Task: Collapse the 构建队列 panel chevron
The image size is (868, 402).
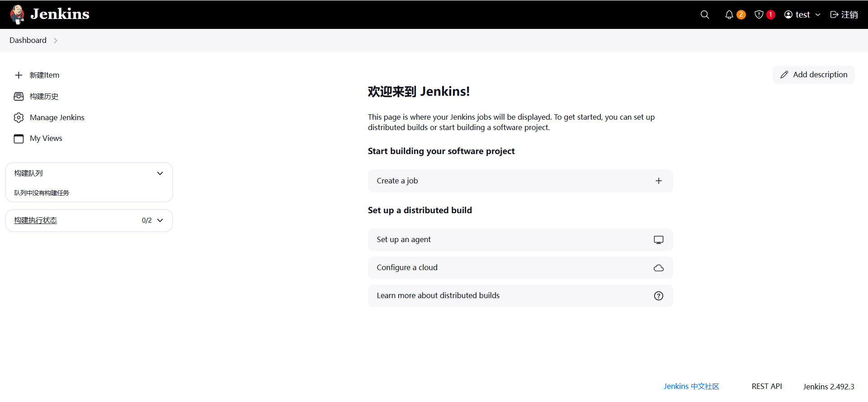Action: 160,173
